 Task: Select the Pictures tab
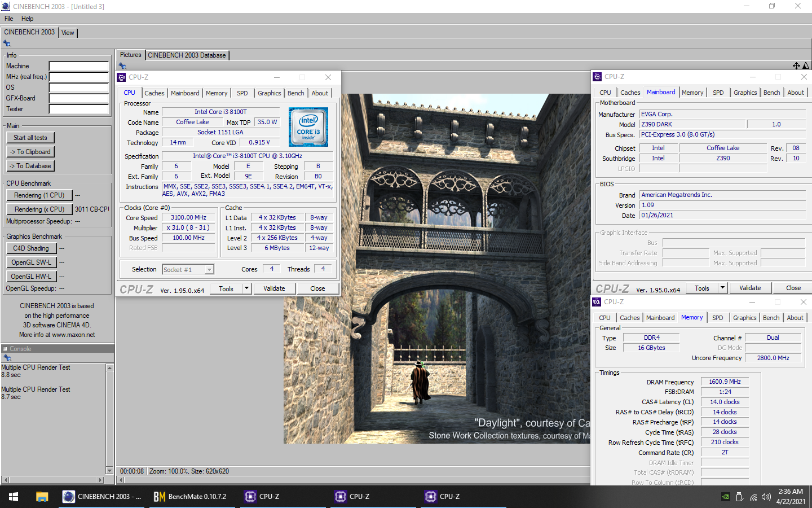coord(131,55)
